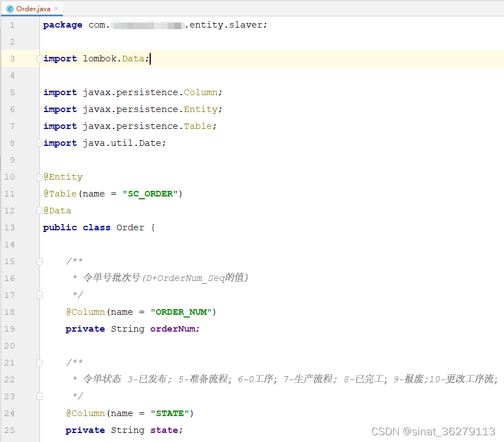This screenshot has width=504, height=442.
Task: Collapse the fold region starting at @Entity
Action: coord(39,177)
